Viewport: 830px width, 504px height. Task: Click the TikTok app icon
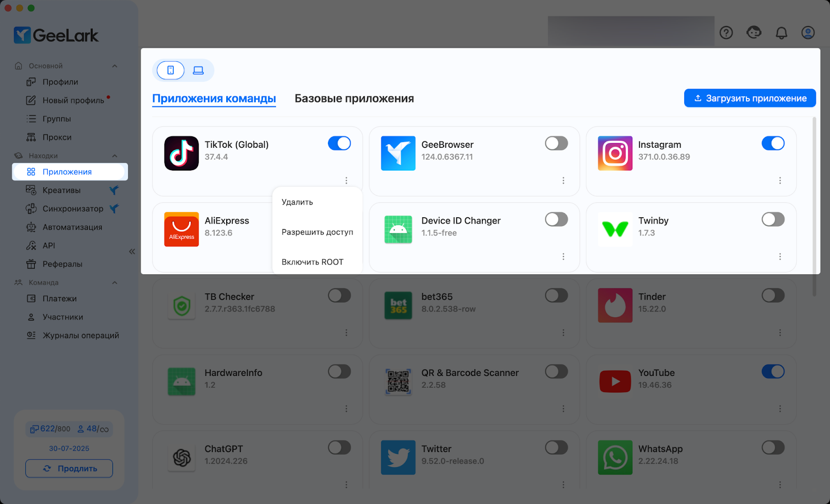click(182, 153)
